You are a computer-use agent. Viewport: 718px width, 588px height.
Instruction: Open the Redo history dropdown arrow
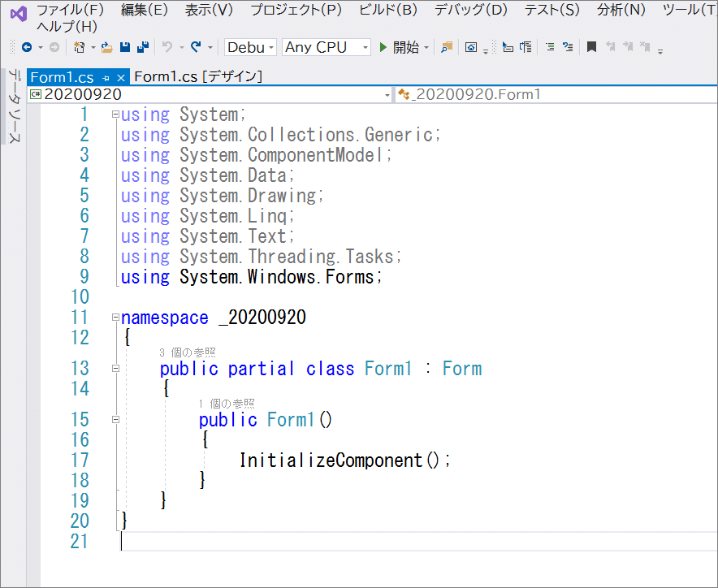[210, 47]
